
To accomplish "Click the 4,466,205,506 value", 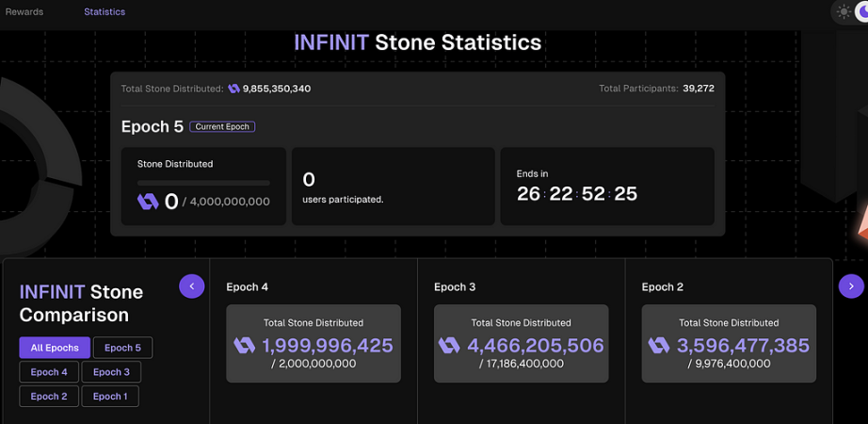I will pos(536,345).
